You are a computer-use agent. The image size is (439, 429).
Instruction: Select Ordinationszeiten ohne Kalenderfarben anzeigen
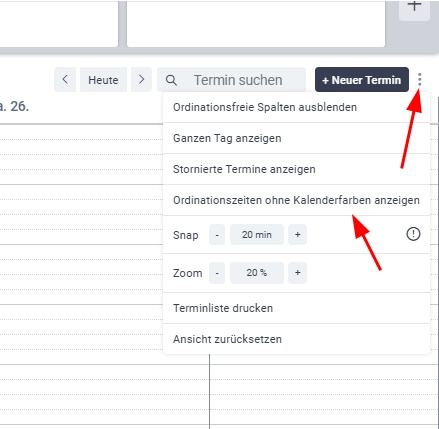pos(296,200)
